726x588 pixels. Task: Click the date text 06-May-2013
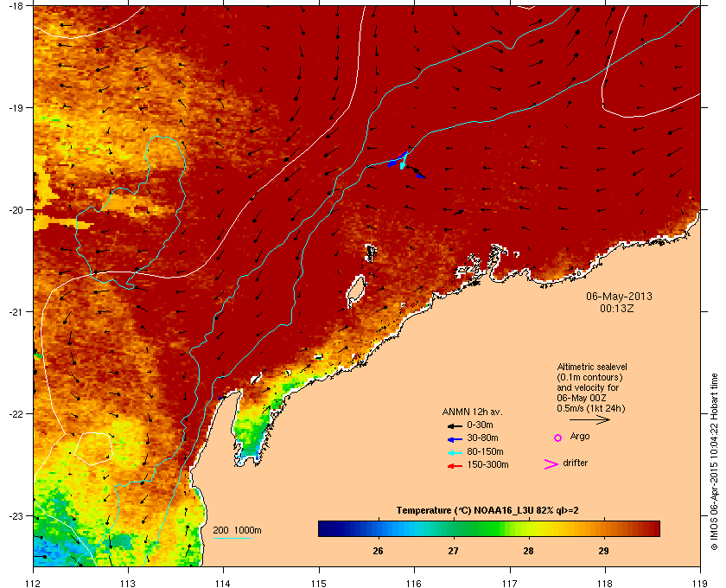click(x=619, y=296)
